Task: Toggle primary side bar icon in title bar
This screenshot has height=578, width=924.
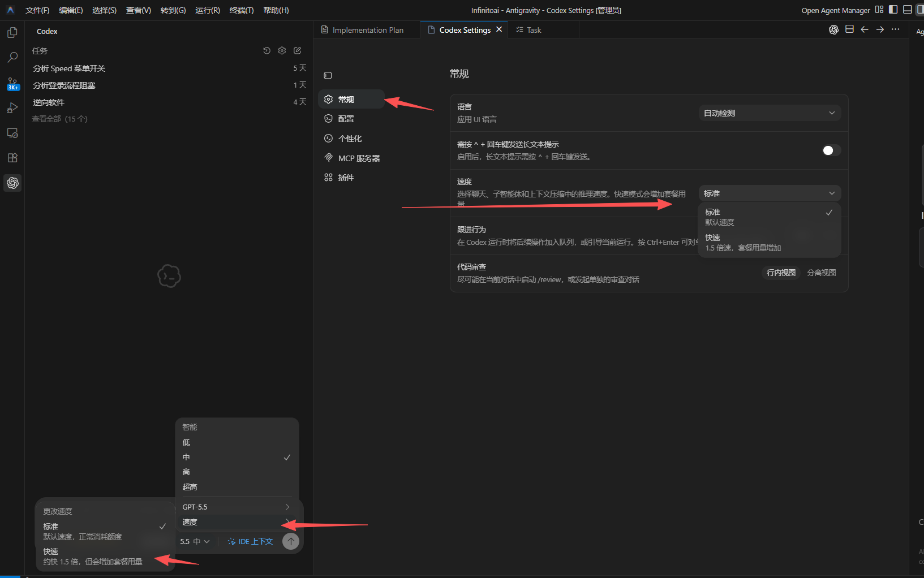Action: pyautogui.click(x=893, y=10)
